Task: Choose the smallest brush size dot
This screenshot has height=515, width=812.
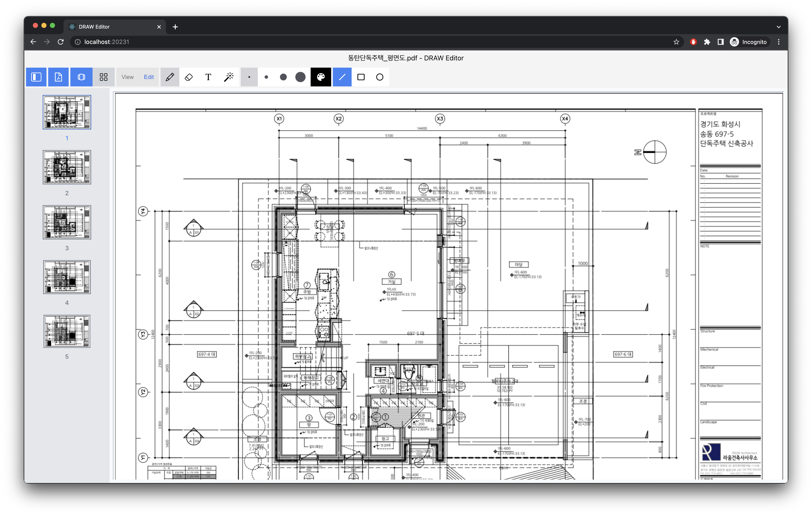Action: click(249, 77)
